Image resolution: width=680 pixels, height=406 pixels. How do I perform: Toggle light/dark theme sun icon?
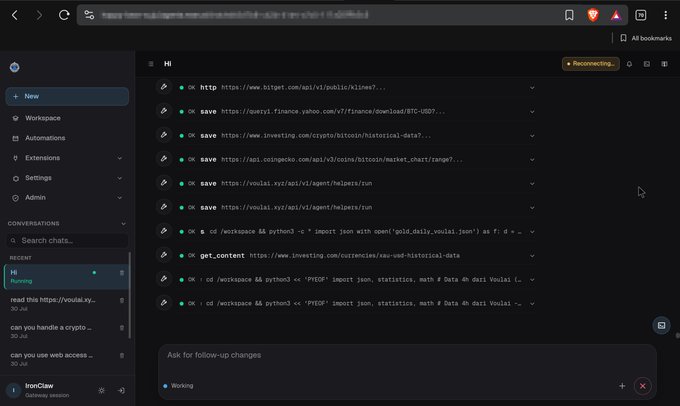(101, 390)
